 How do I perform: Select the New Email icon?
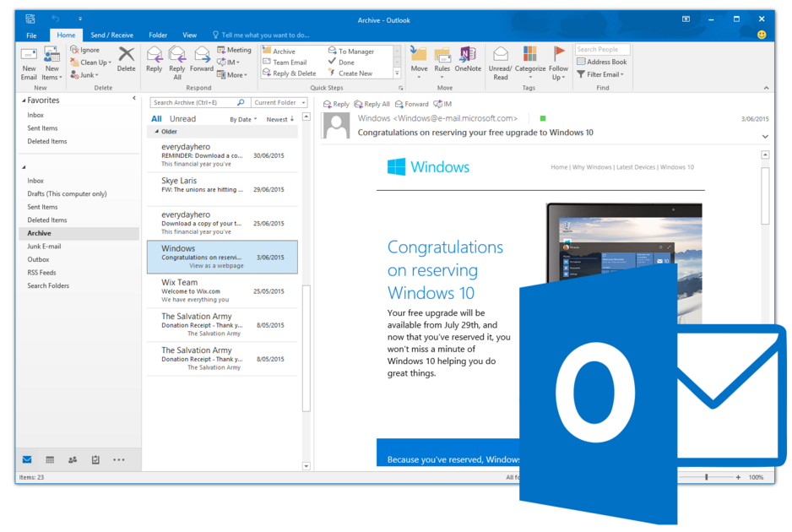29,59
